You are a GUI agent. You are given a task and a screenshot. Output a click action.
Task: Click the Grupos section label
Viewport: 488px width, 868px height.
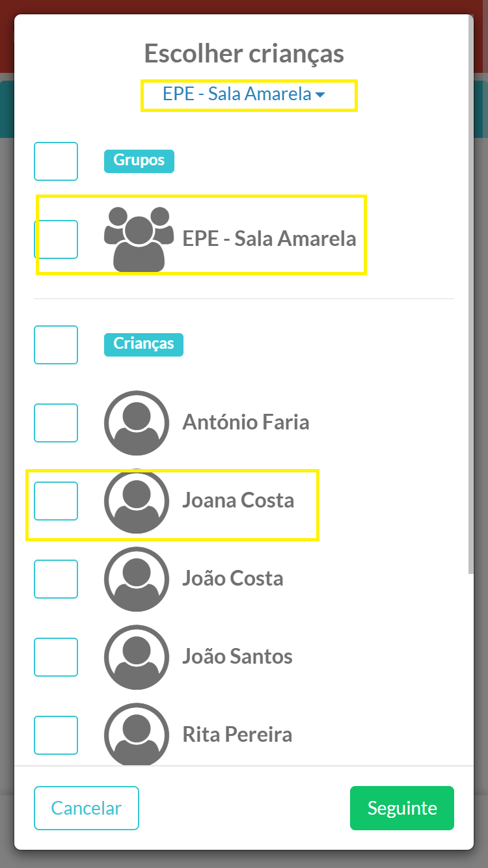[x=139, y=161]
